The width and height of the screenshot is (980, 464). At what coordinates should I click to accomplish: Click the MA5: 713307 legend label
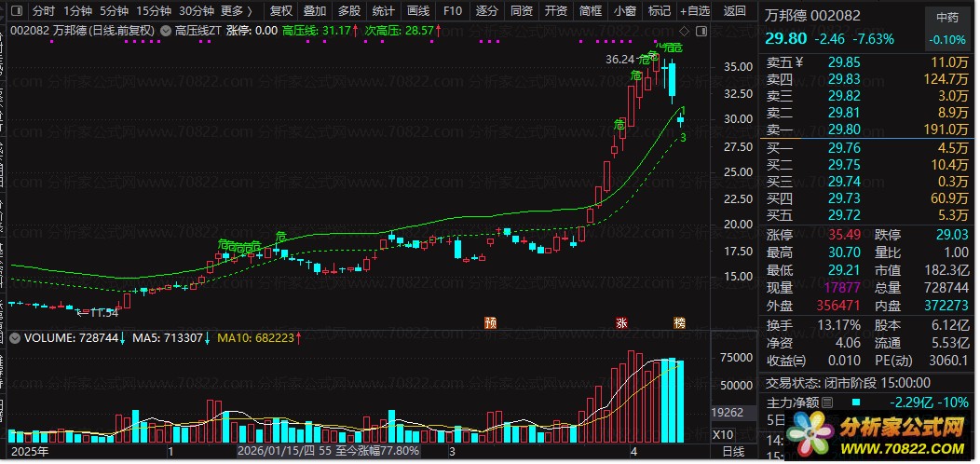[x=169, y=338]
